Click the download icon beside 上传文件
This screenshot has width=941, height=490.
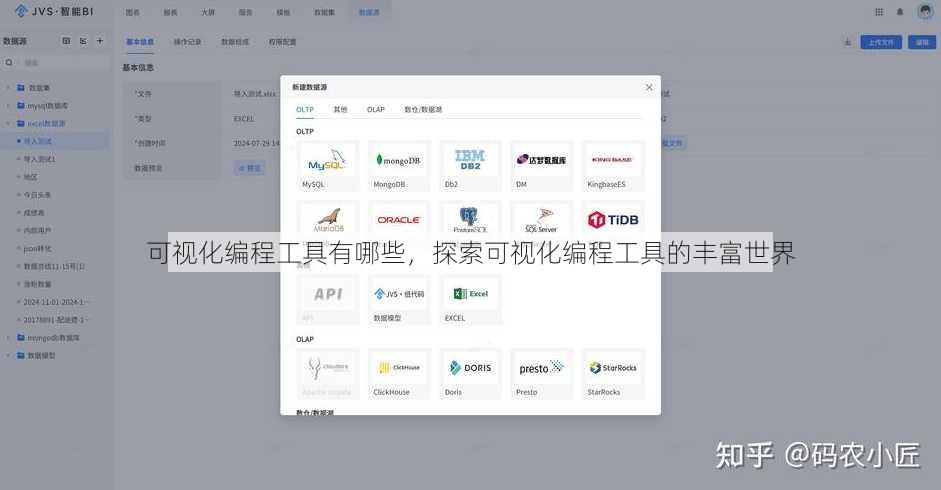(847, 42)
